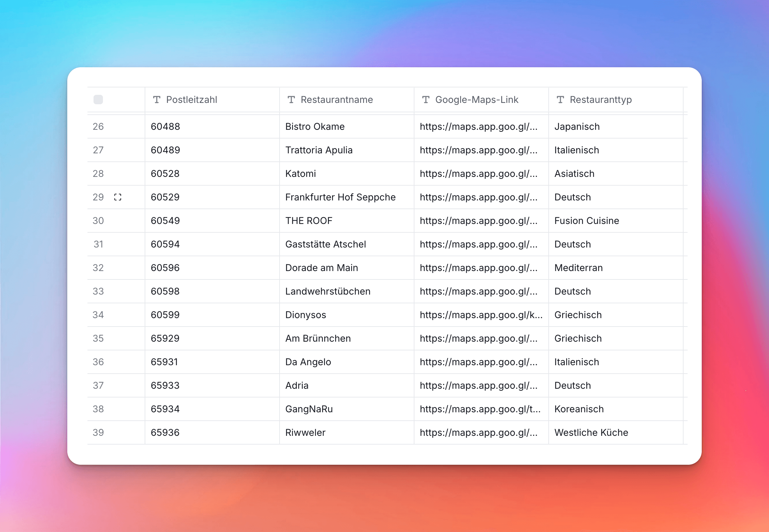The width and height of the screenshot is (769, 532).
Task: Open the Maps link for Am Brünnchen
Action: (x=479, y=338)
